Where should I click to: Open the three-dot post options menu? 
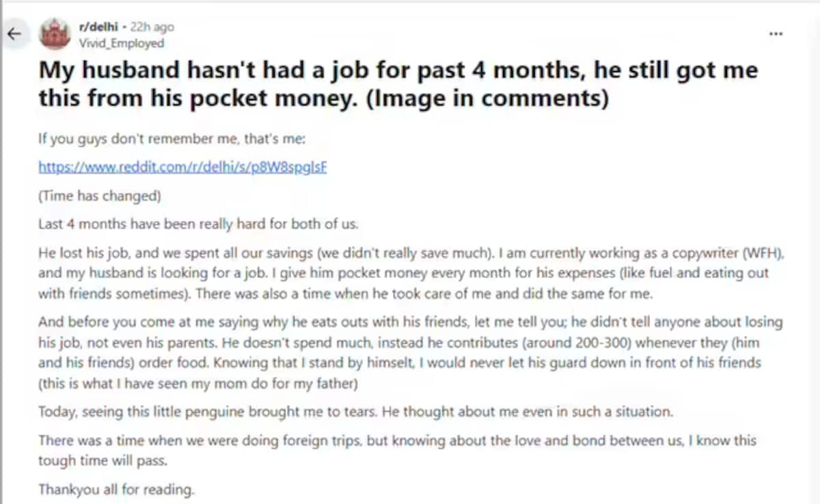[x=776, y=33]
